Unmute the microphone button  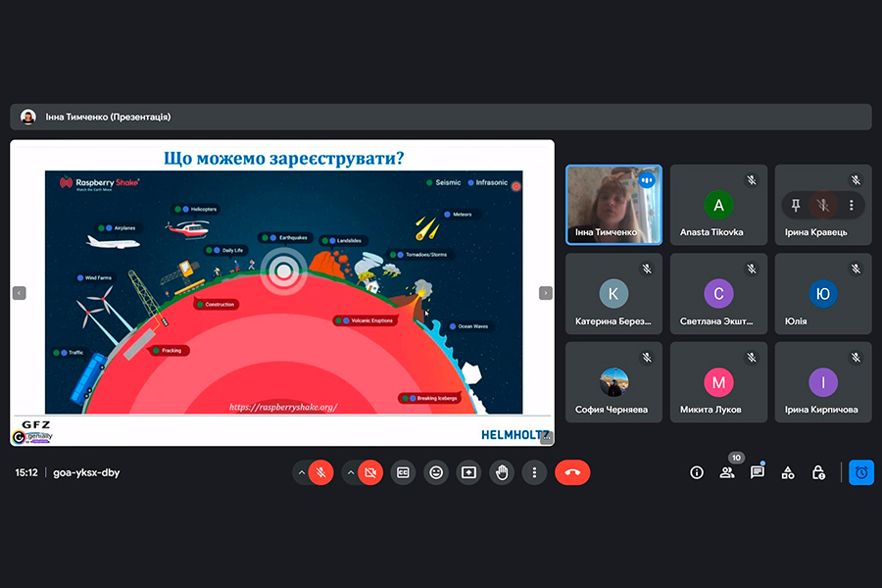320,472
